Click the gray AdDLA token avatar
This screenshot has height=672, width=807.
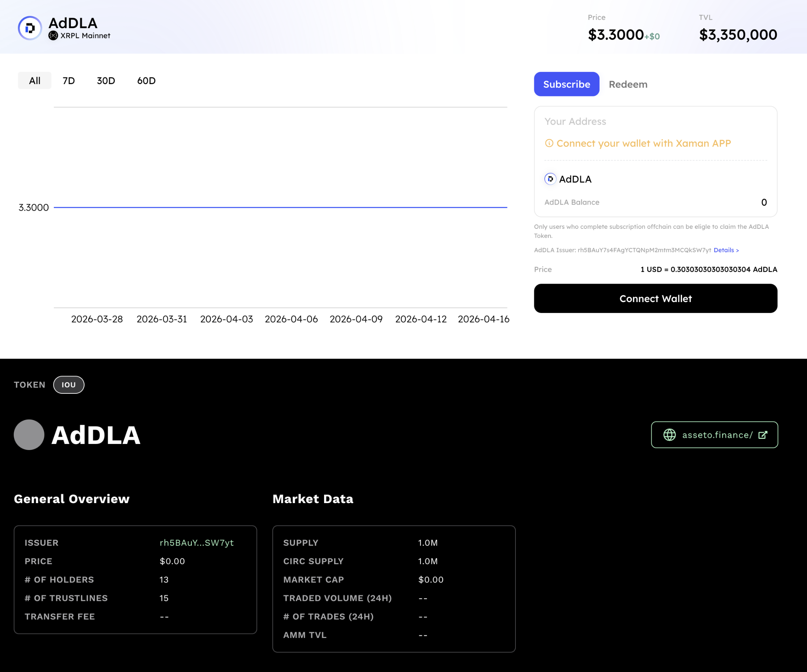pos(29,435)
